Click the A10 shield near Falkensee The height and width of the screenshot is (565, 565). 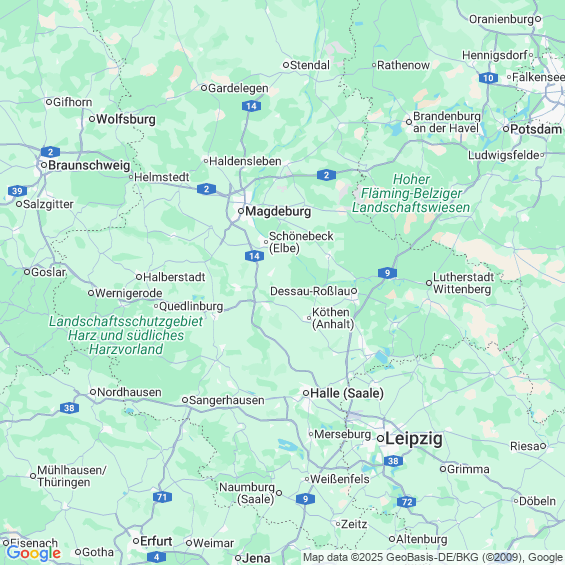point(488,78)
